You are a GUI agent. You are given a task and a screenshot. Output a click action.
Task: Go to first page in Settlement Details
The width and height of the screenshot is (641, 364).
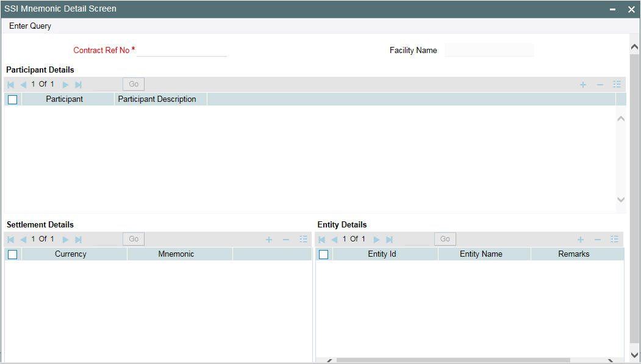[x=11, y=240]
